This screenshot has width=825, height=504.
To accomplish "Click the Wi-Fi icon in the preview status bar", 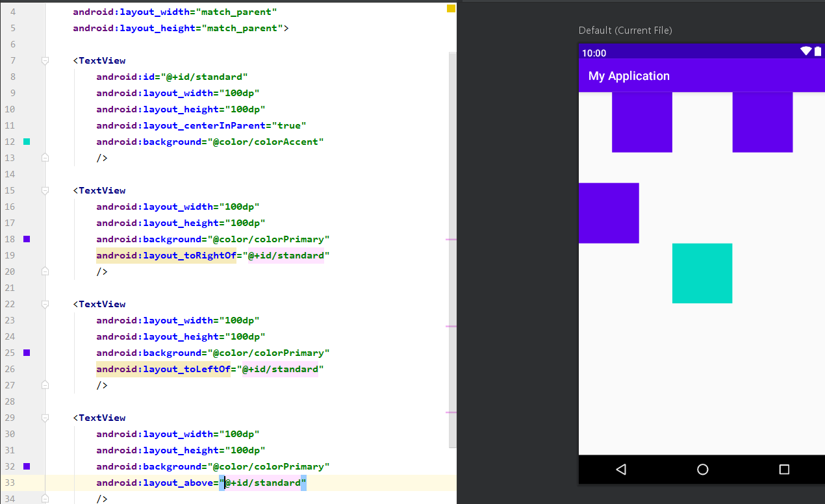I will tap(806, 51).
